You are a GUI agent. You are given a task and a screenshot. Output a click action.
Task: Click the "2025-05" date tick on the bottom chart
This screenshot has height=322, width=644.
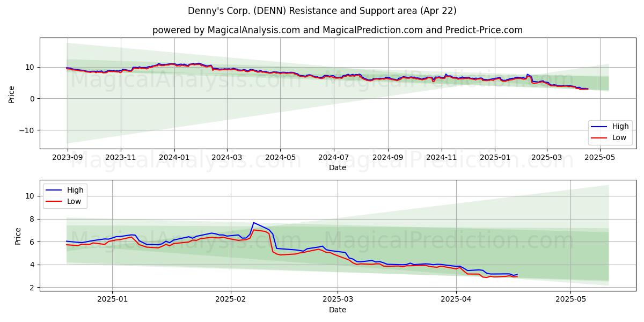[571, 300]
